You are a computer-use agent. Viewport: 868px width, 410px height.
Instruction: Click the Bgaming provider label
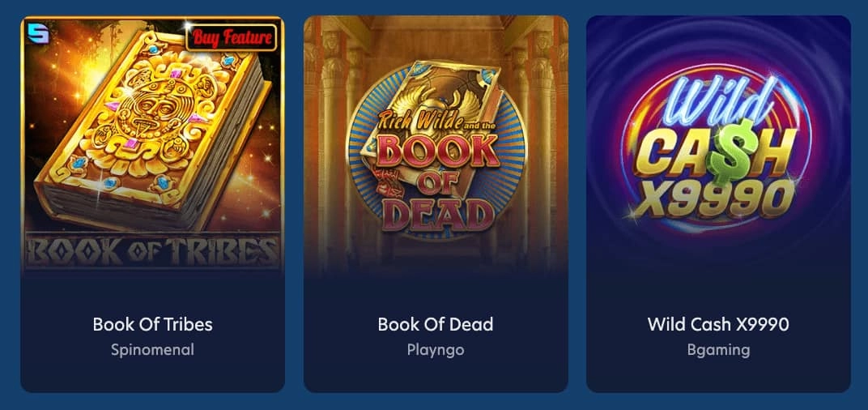click(x=718, y=350)
